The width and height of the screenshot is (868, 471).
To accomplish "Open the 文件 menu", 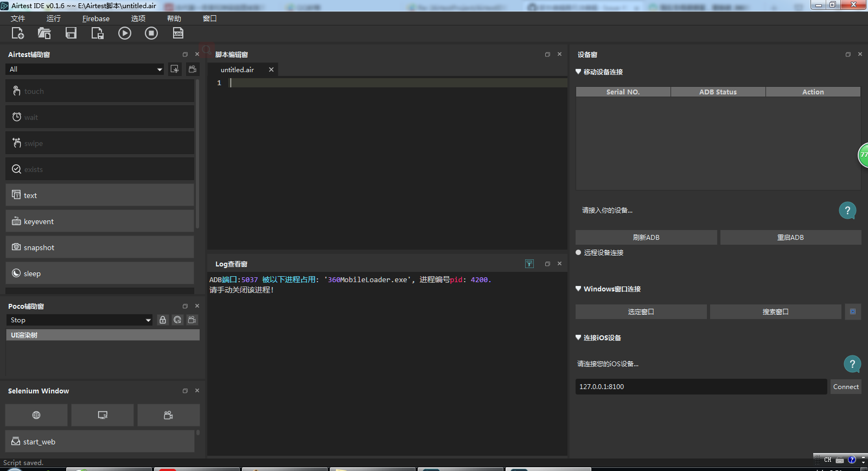I will coord(18,18).
